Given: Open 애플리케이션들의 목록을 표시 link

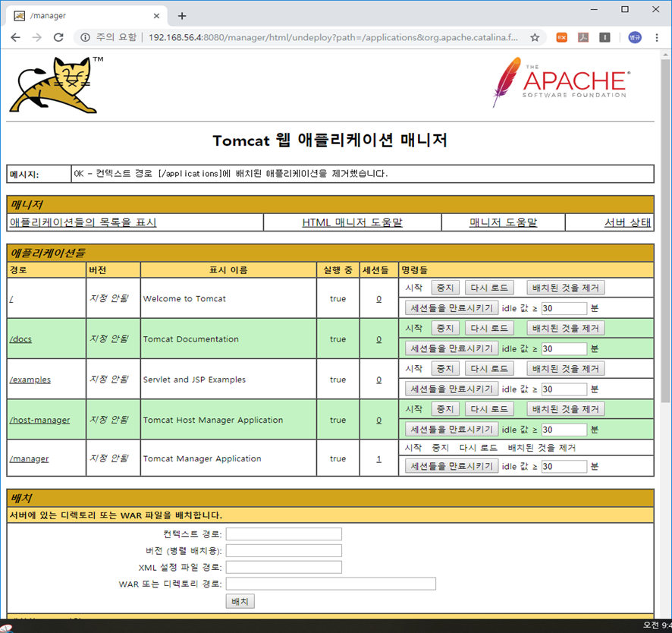Looking at the screenshot, I should pos(83,222).
